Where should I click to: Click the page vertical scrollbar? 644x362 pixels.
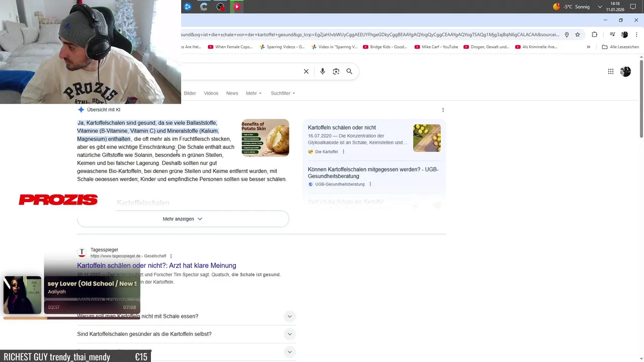[x=641, y=98]
